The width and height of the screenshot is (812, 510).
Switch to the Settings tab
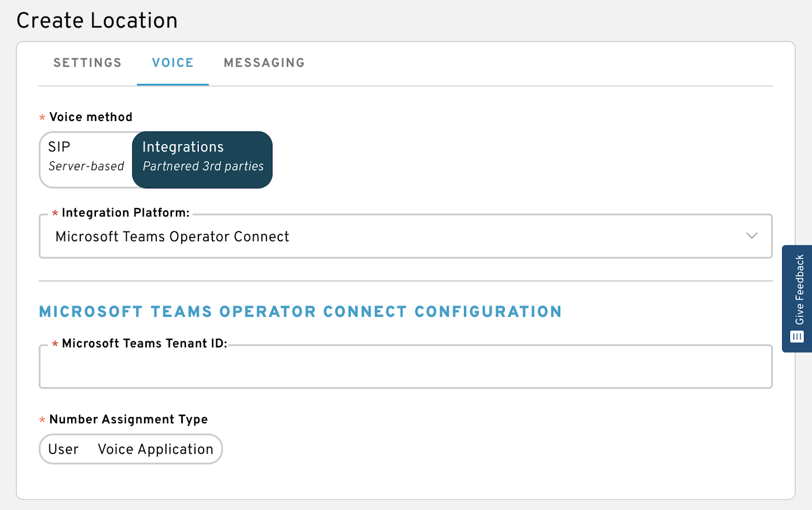click(87, 63)
